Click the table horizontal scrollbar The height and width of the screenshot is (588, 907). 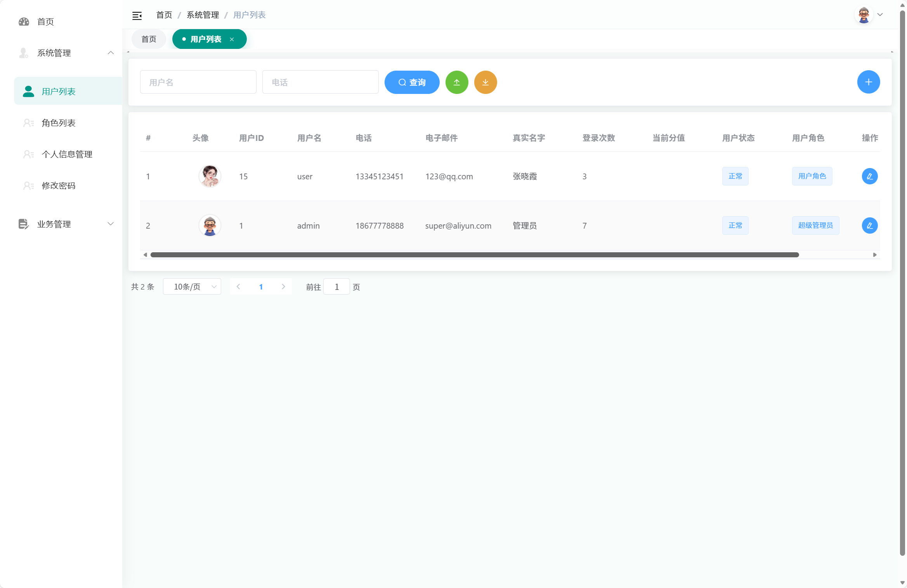tap(474, 255)
